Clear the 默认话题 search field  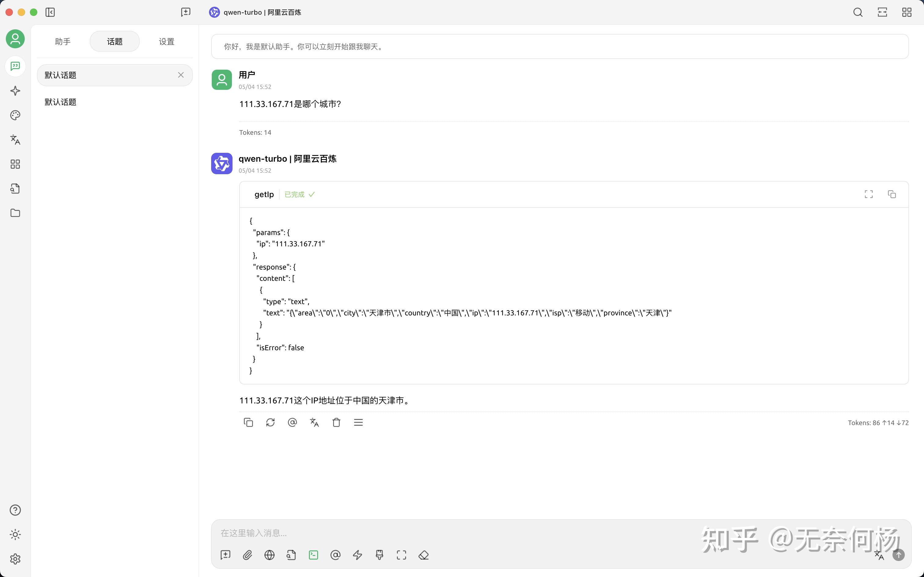181,75
